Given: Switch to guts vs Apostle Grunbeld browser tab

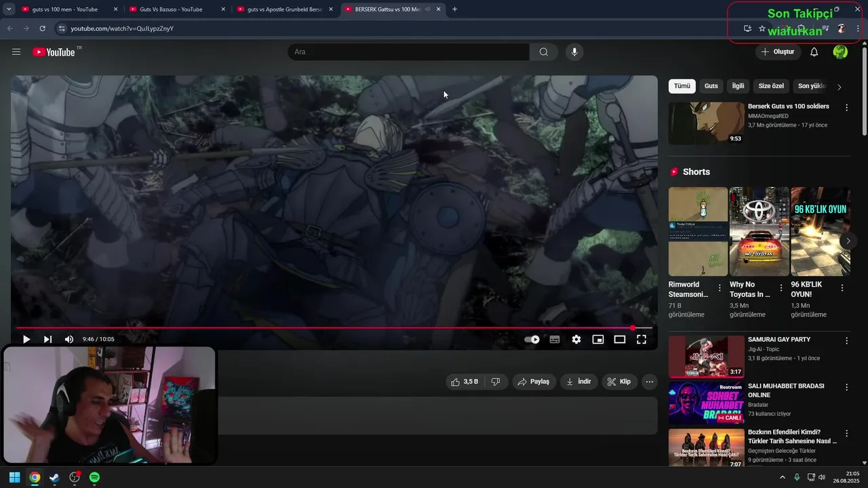Looking at the screenshot, I should (x=284, y=9).
